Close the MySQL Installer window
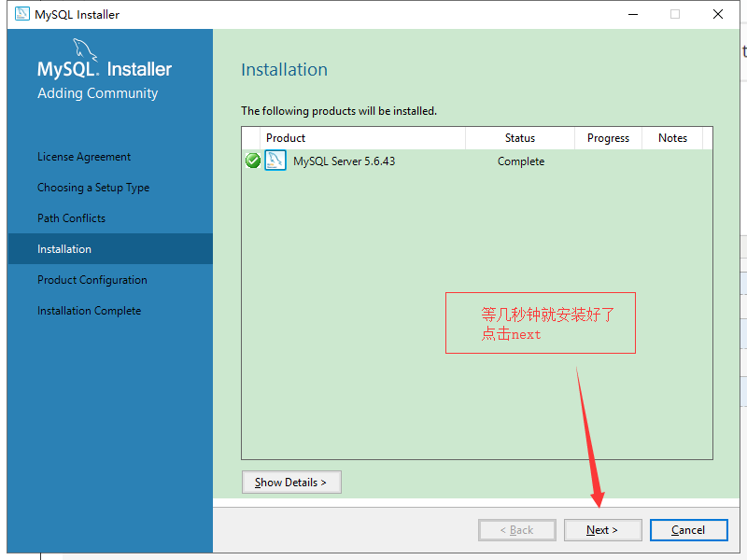747x560 pixels. [718, 14]
